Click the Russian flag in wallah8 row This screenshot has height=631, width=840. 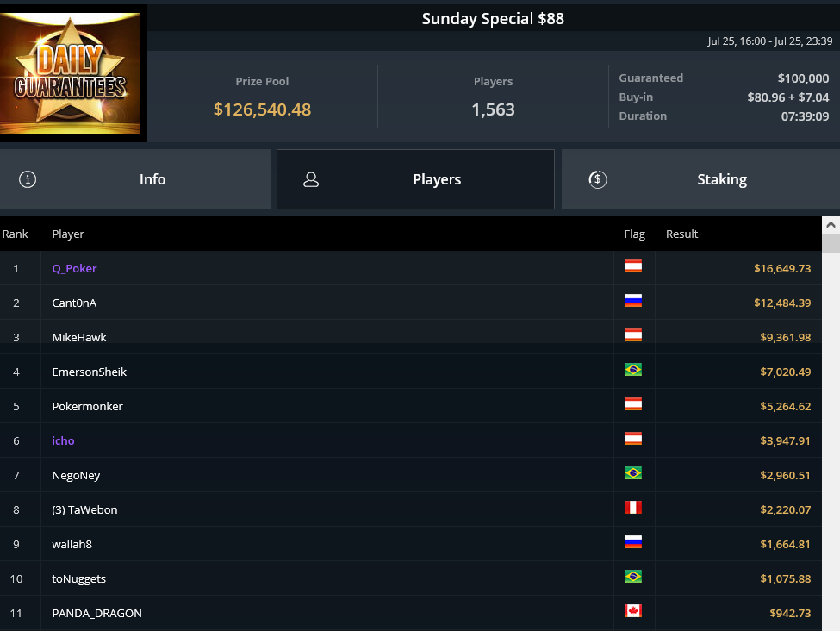[632, 542]
